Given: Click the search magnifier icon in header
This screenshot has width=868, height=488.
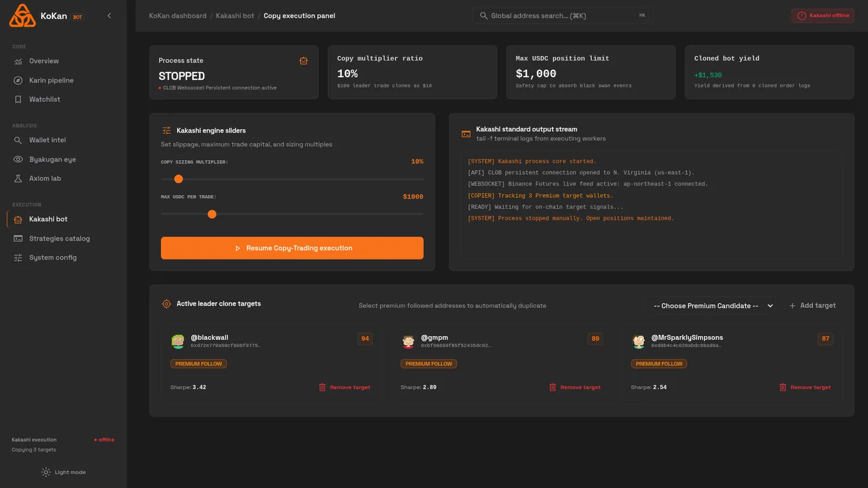Looking at the screenshot, I should coord(483,16).
